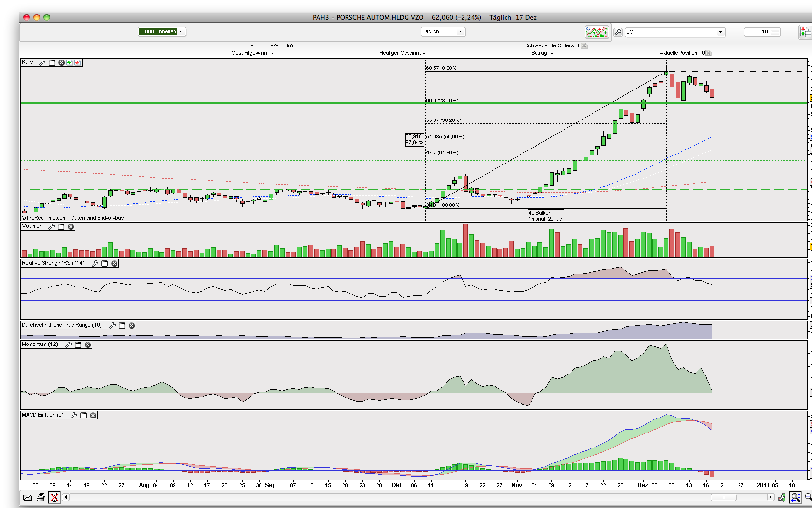Select the 47,7 (61,80%) Fibonacci level label
Viewport: 812px width, 508px height.
(442, 153)
